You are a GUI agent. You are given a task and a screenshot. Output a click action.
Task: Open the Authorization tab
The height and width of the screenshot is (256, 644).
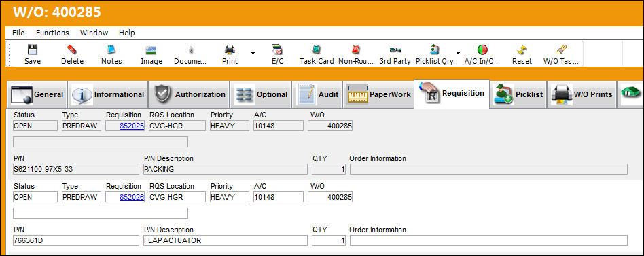(x=189, y=95)
